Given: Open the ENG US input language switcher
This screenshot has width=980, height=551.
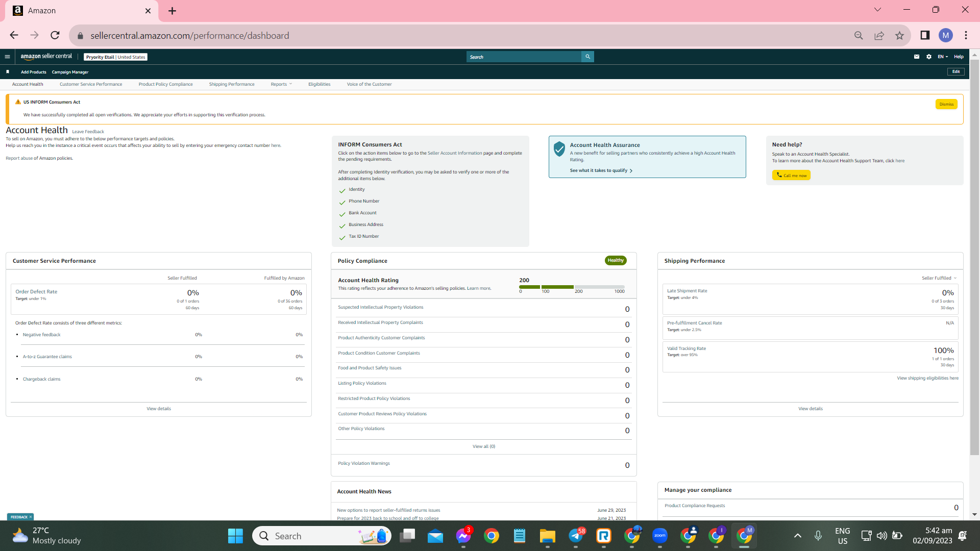Looking at the screenshot, I should click(x=842, y=536).
